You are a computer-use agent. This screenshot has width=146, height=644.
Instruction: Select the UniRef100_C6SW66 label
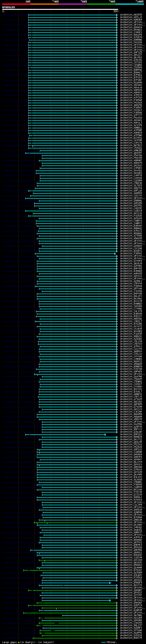tap(131, 65)
